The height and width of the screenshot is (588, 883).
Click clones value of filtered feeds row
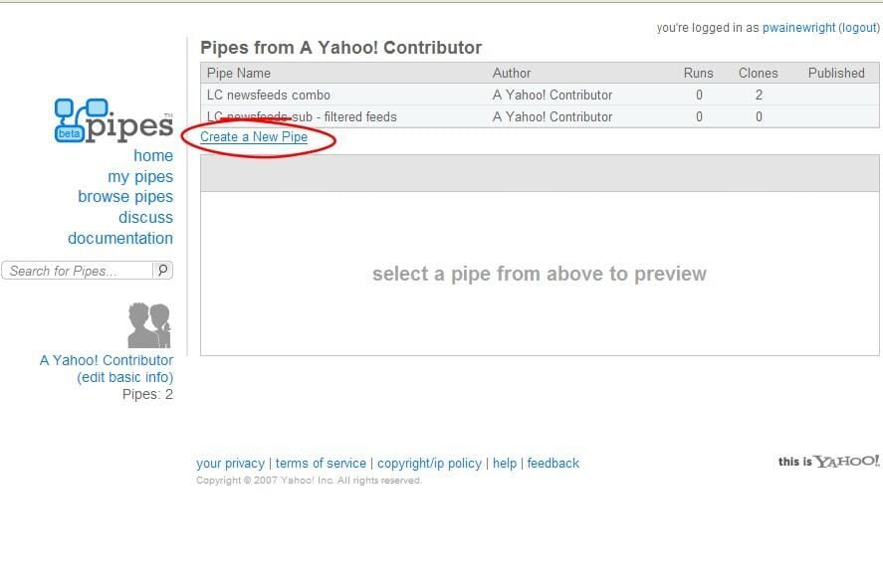coord(759,117)
